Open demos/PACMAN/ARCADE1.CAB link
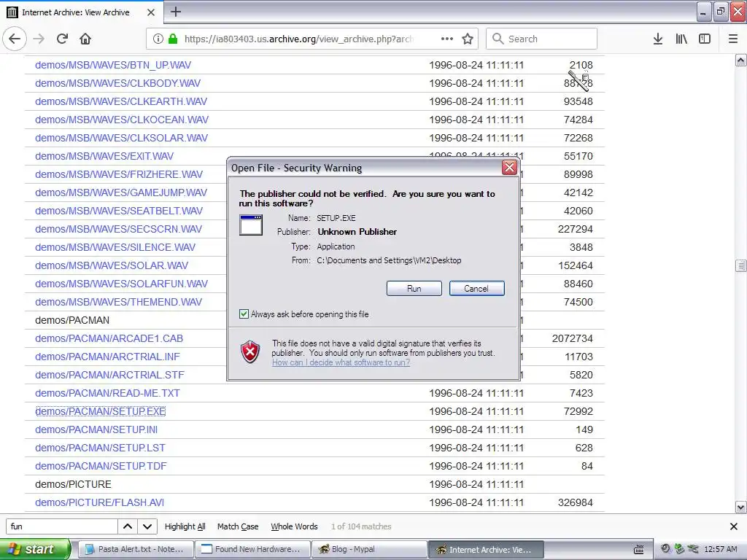This screenshot has width=747, height=560. point(109,338)
